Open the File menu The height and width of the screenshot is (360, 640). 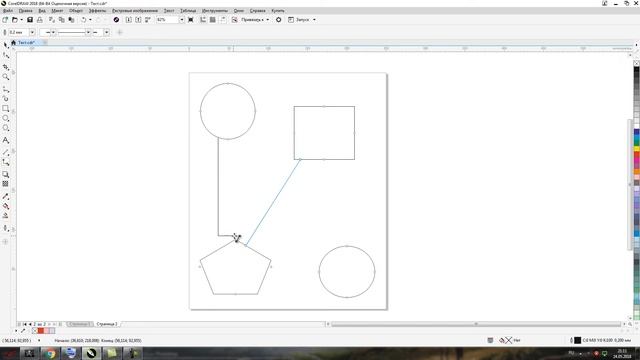coord(7,11)
